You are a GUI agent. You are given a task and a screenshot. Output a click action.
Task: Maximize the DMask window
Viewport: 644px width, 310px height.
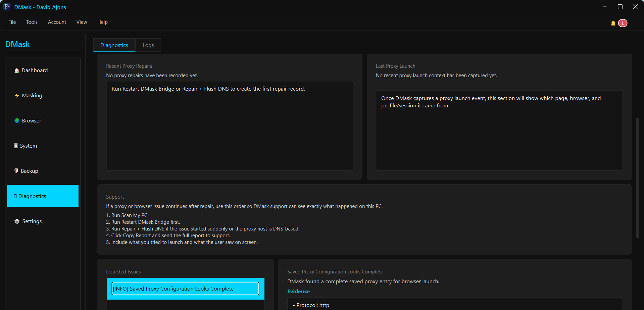[620, 7]
